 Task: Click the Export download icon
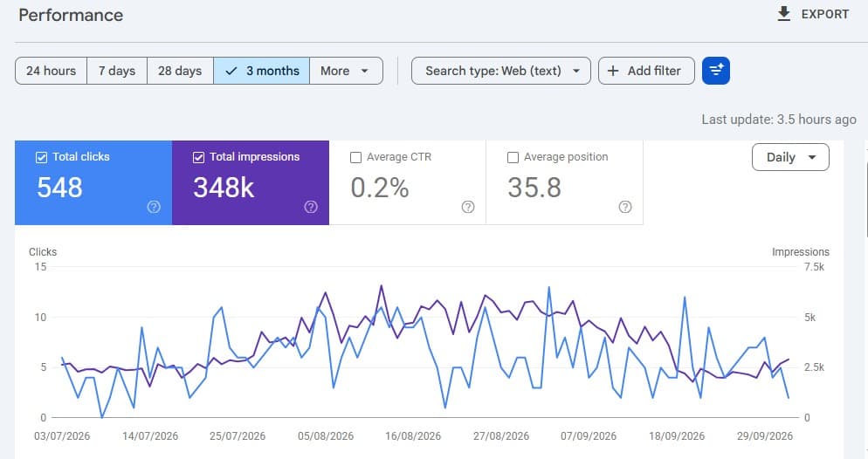click(x=784, y=14)
